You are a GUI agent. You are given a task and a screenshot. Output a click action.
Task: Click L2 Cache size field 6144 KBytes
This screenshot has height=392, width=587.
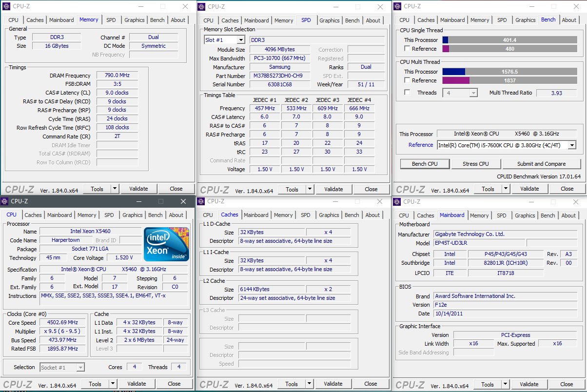272,289
